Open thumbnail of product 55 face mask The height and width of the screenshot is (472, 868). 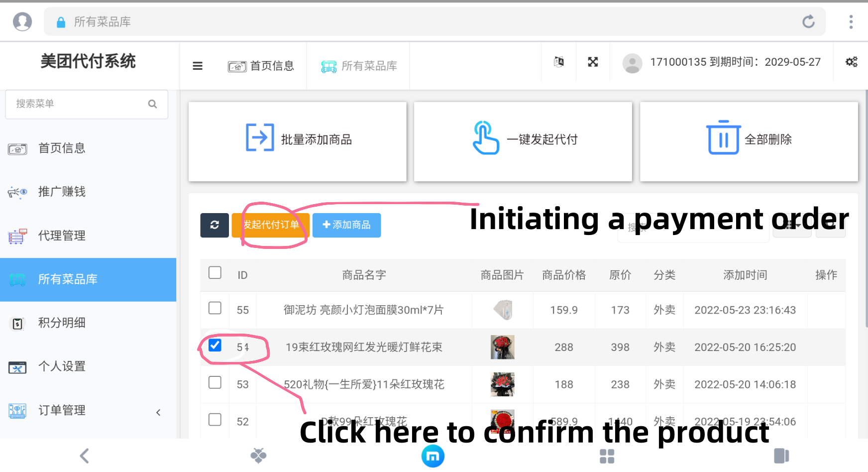tap(503, 310)
